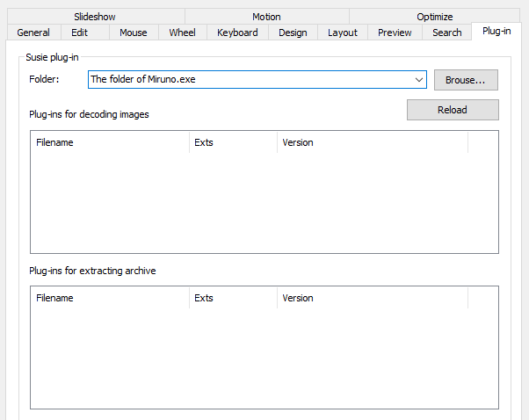Expand the Folder dropdown arrow
The height and width of the screenshot is (420, 529).
pos(419,80)
